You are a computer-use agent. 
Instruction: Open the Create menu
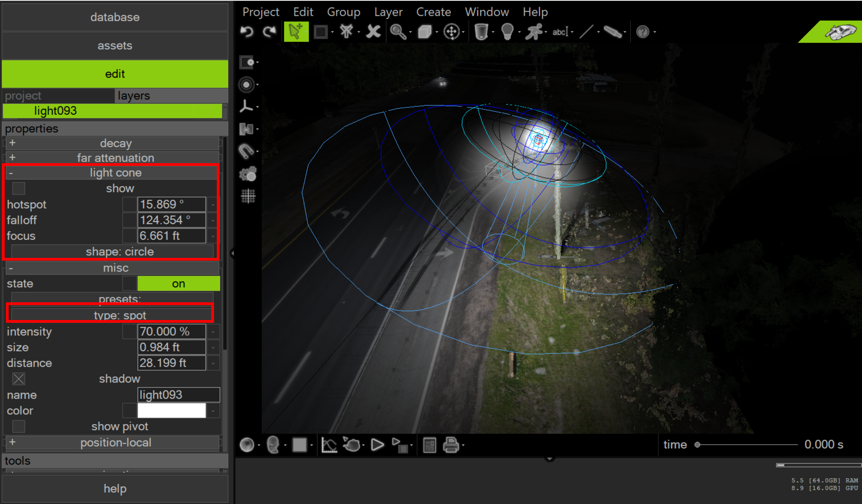433,12
